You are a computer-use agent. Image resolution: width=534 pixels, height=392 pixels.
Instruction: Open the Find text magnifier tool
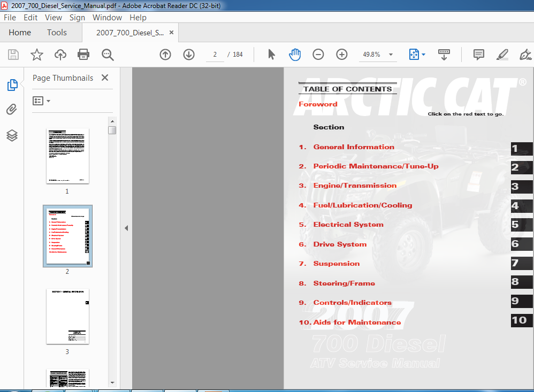click(108, 55)
